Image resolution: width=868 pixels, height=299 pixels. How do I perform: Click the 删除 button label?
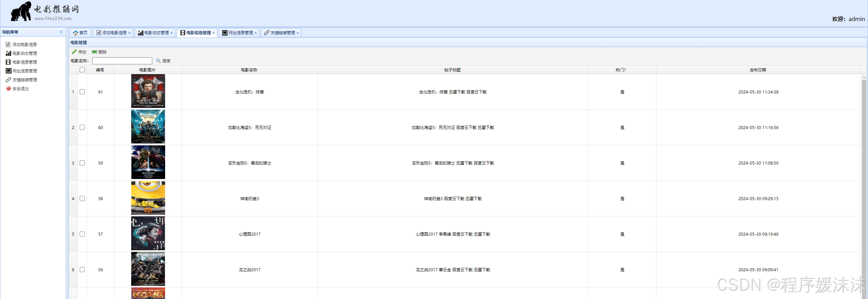102,52
